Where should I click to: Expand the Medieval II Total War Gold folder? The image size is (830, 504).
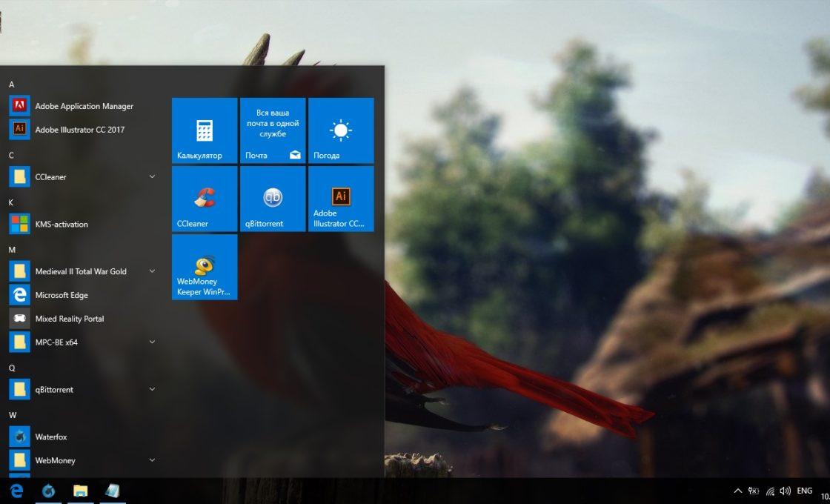coord(152,271)
